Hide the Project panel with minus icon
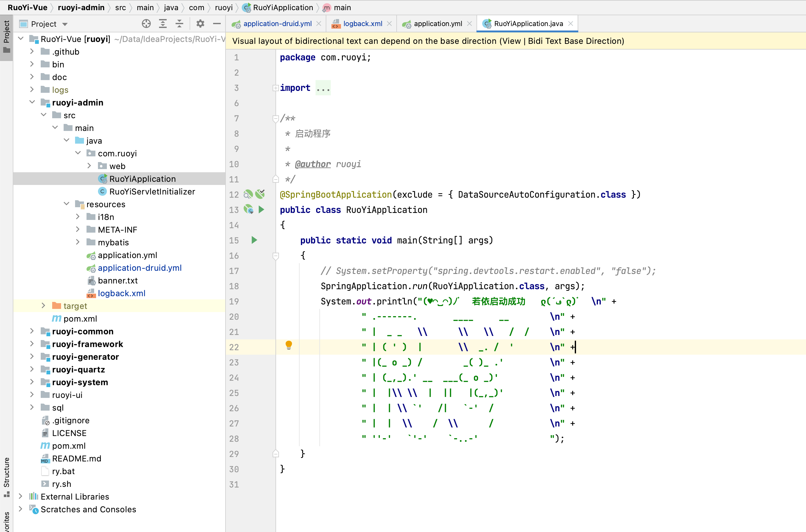Screen dimensions: 806x532 [217, 24]
